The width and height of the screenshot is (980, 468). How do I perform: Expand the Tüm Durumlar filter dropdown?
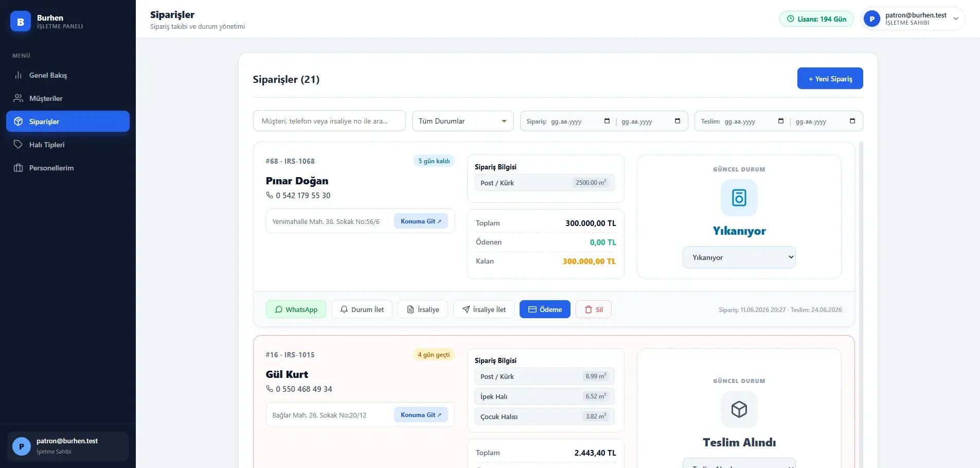[x=463, y=121]
